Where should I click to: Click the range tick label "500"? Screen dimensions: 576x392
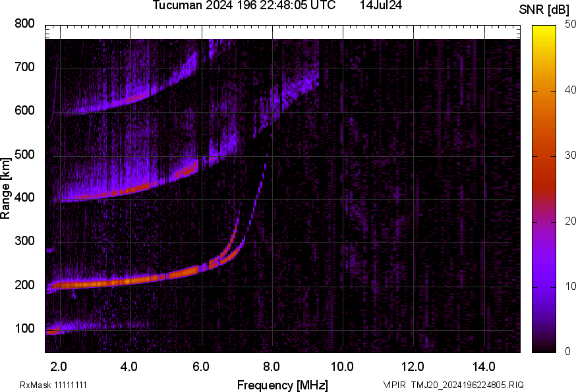pyautogui.click(x=24, y=154)
